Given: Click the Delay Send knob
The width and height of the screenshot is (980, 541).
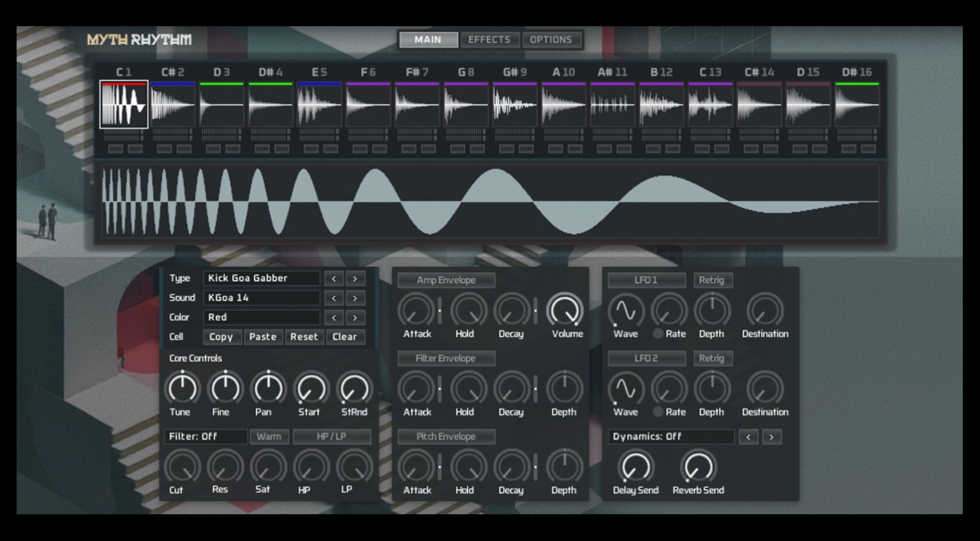Looking at the screenshot, I should (635, 468).
